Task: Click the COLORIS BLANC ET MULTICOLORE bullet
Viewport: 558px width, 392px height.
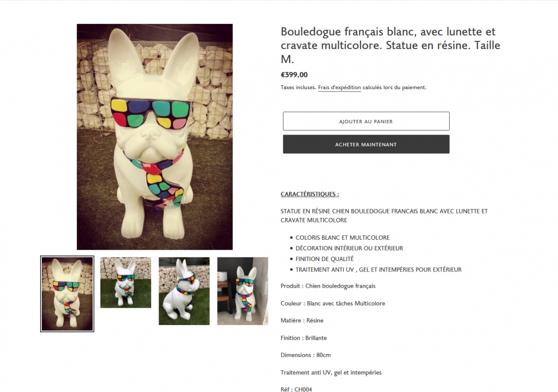Action: click(343, 238)
